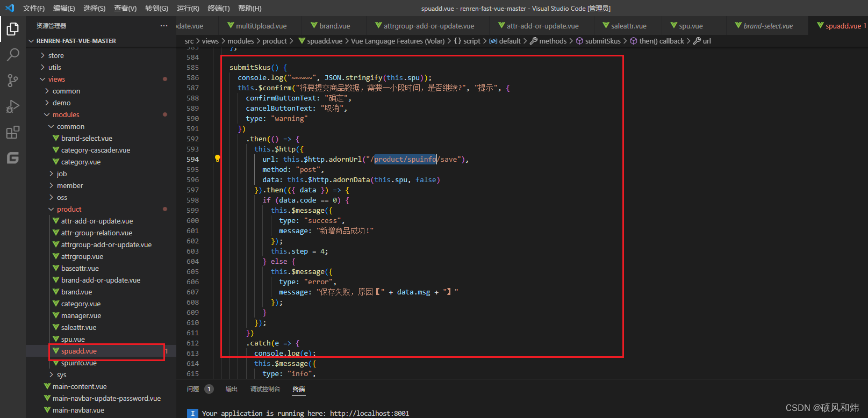Image resolution: width=868 pixels, height=418 pixels.
Task: Open the 问题 panel tab
Action: [193, 389]
